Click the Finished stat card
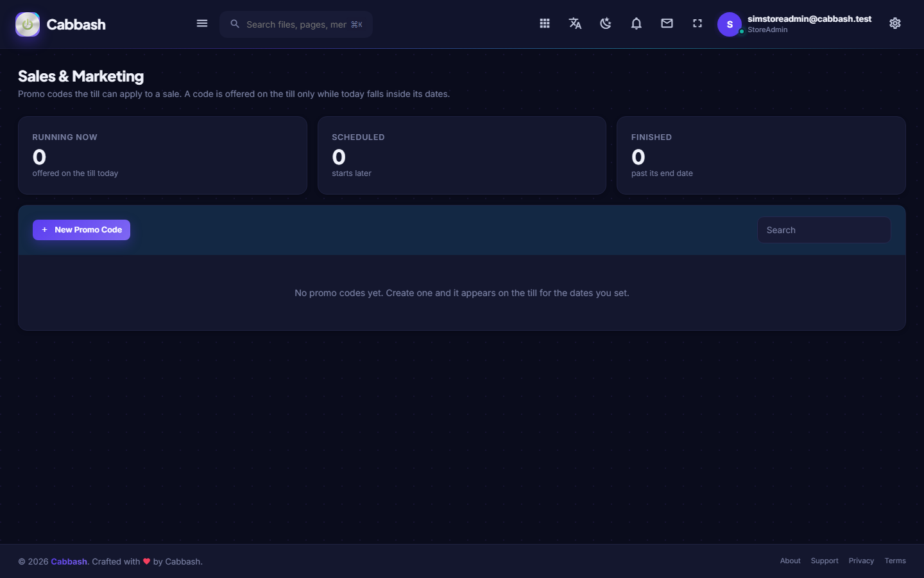The image size is (924, 578). [x=761, y=155]
